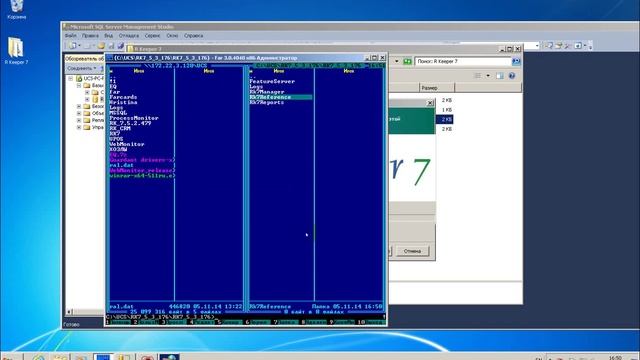Open the Файл menu in SQL Server Management Studio
Viewport: 640px width, 360px height.
[x=71, y=36]
